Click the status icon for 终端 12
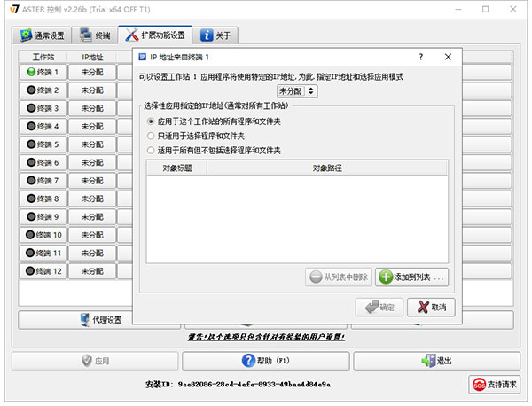The height and width of the screenshot is (406, 532). [x=30, y=270]
